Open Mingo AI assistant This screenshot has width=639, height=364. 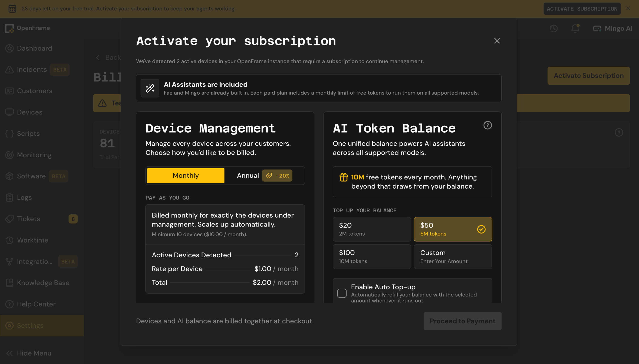pos(613,28)
